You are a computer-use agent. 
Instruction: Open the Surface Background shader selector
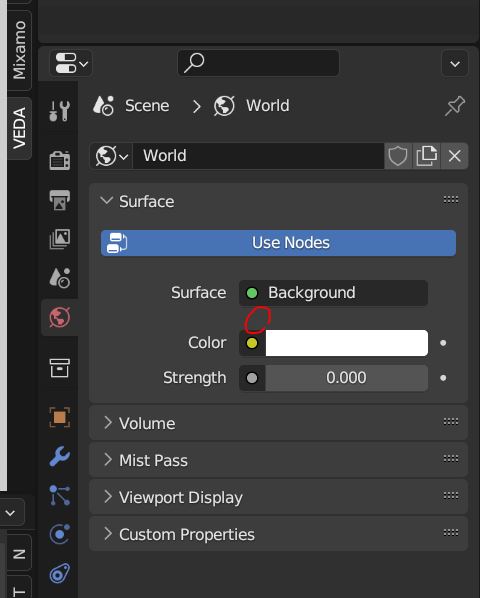pos(333,293)
